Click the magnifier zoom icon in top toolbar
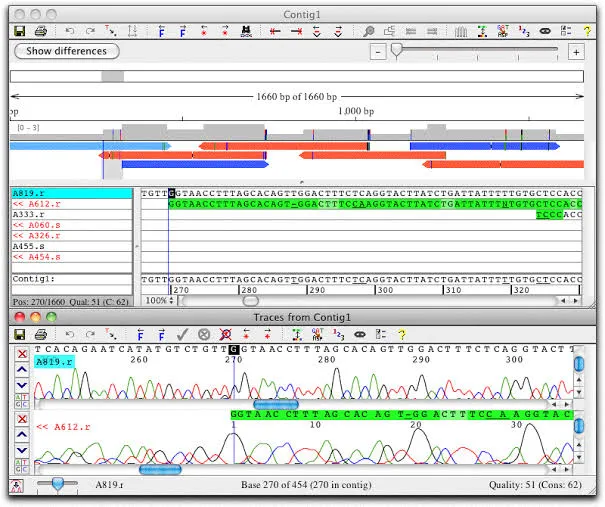Image resolution: width=605 pixels, height=507 pixels. click(x=369, y=31)
